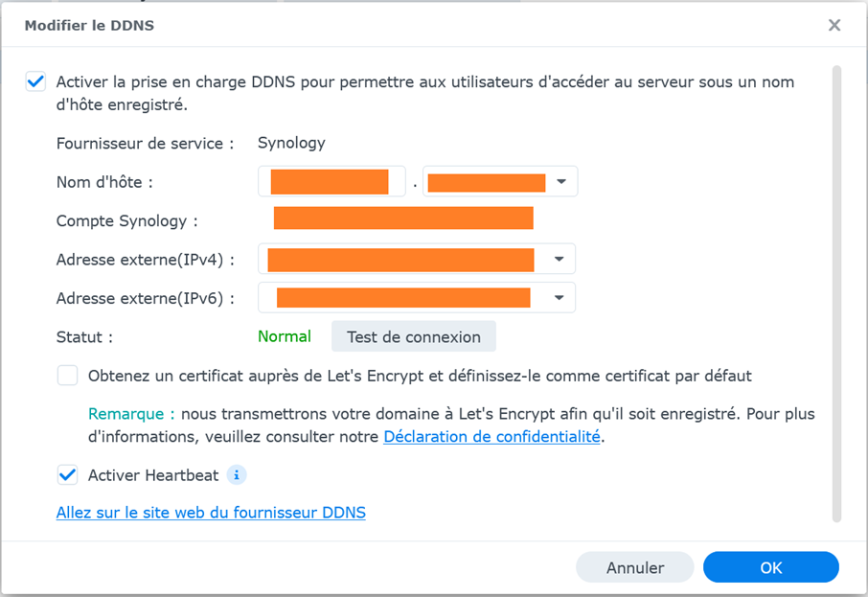Cancel with the Annuler button
Image resolution: width=868 pixels, height=597 pixels.
[635, 567]
